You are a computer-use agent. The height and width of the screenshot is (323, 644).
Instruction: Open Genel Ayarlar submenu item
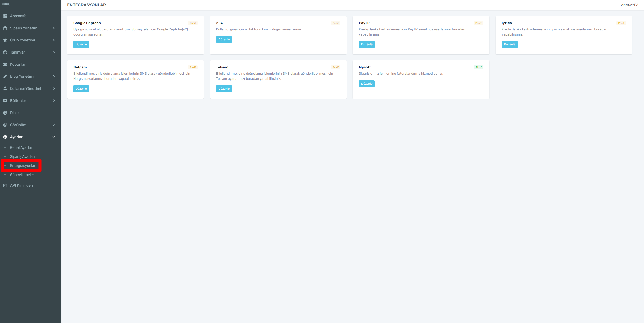tap(21, 147)
